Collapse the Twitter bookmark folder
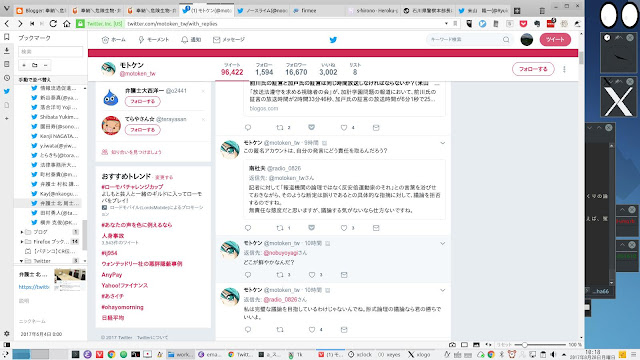This screenshot has height=360, width=640. point(22,261)
